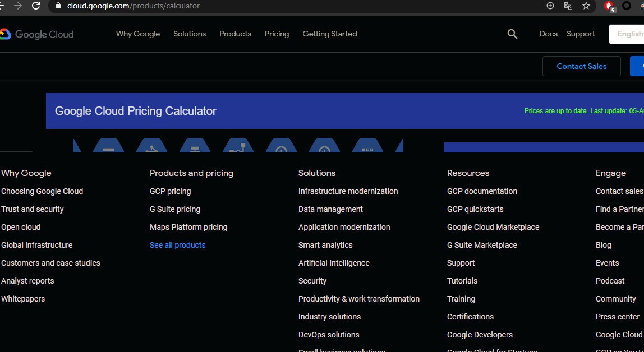Screen dimensions: 644x352
Task: Open the Pricing top navigation menu
Action: tap(277, 34)
